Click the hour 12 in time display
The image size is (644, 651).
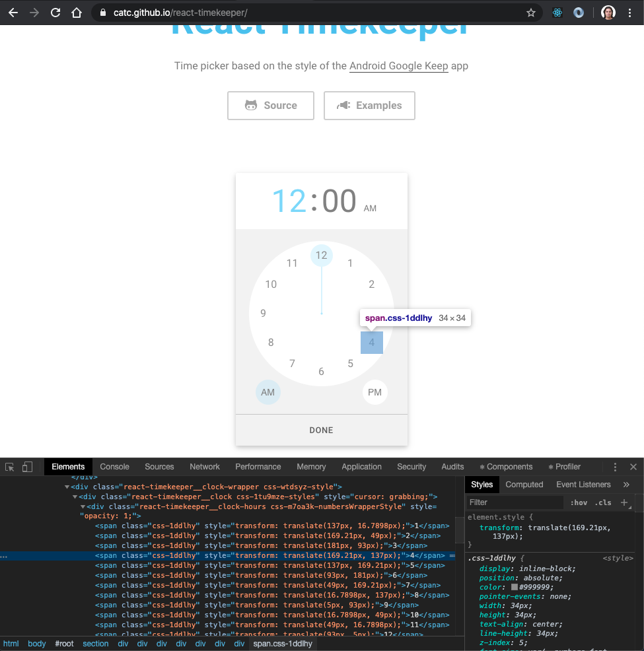[289, 201]
